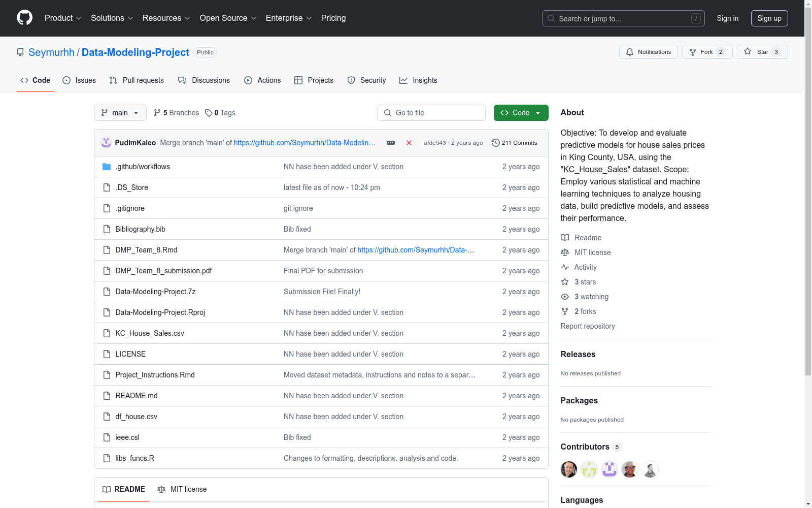Click the GitHub logo icon
The image size is (812, 508).
pos(24,18)
